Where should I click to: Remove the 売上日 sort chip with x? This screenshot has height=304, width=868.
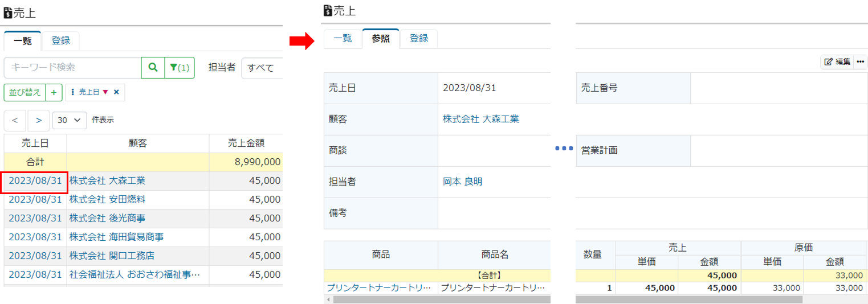(116, 92)
